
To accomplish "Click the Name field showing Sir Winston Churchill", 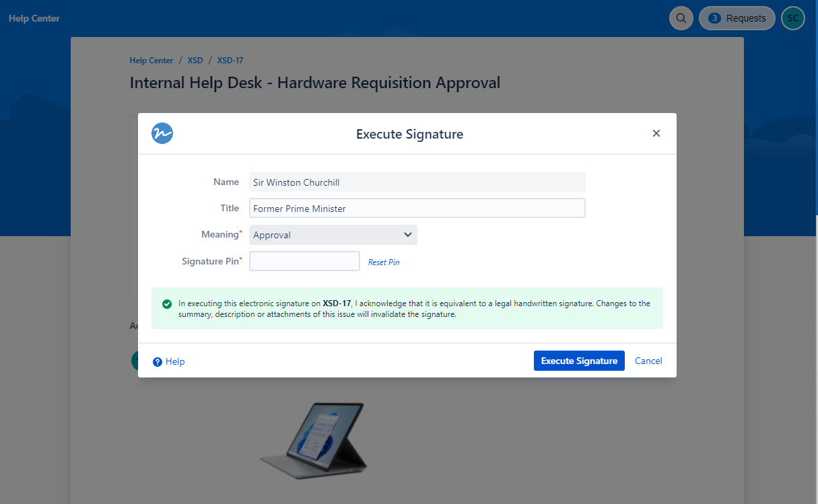I will [x=417, y=182].
